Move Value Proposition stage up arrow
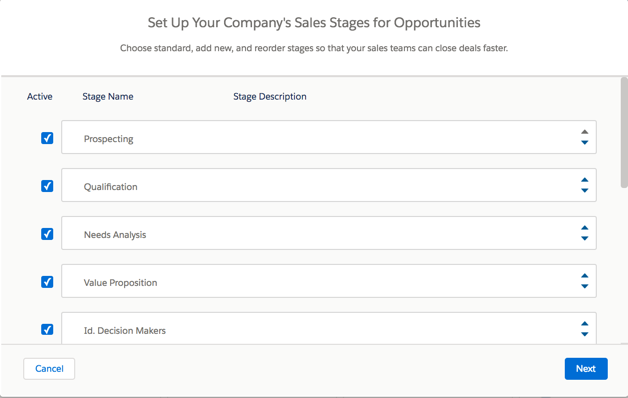Image resolution: width=628 pixels, height=398 pixels. (585, 275)
